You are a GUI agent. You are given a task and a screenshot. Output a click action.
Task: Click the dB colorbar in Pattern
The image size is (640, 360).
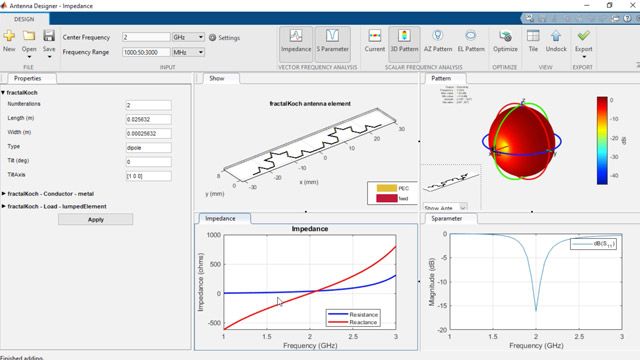click(602, 140)
